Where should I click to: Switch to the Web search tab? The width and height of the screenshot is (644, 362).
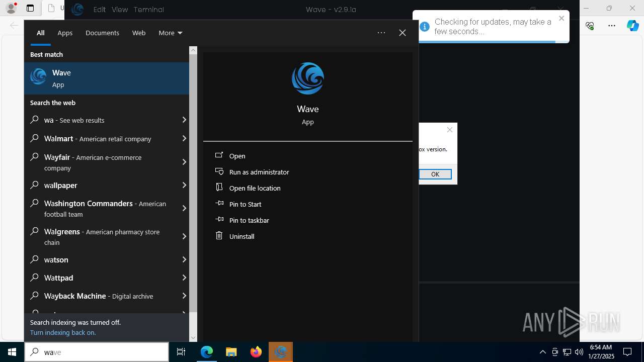pos(139,33)
